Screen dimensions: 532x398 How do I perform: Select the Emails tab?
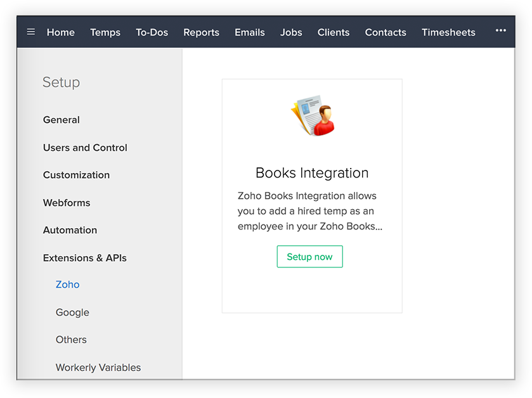[250, 32]
